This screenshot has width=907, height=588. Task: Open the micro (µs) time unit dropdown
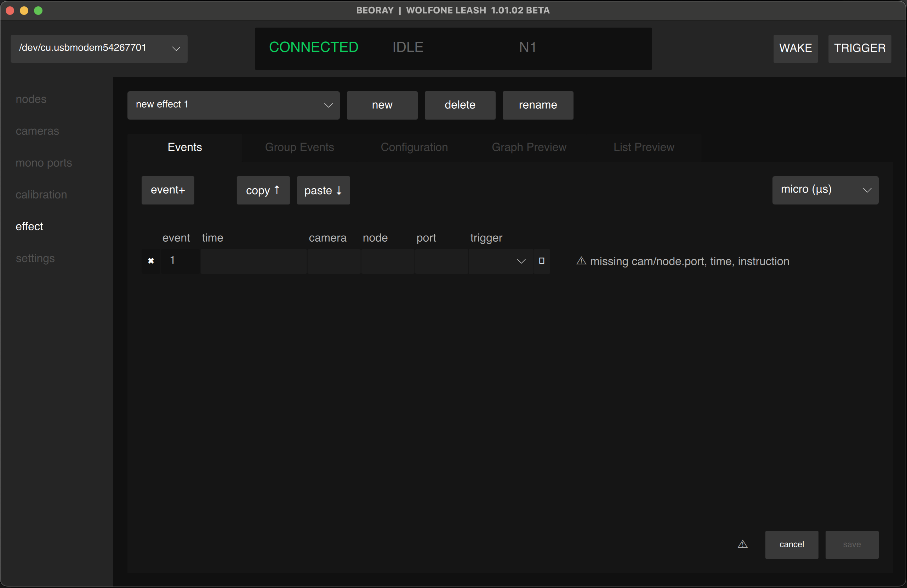pos(825,190)
